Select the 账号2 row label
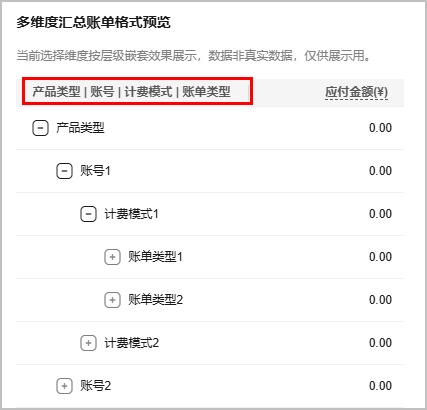 click(x=95, y=386)
